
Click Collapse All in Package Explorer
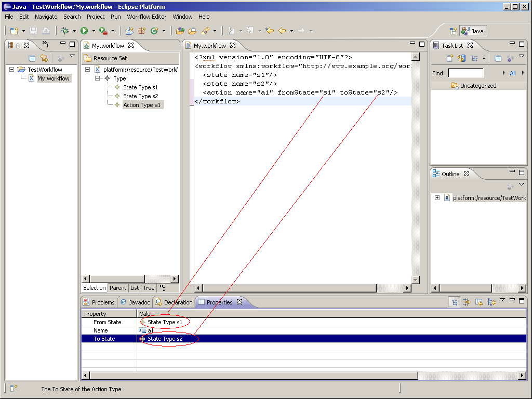(x=32, y=59)
